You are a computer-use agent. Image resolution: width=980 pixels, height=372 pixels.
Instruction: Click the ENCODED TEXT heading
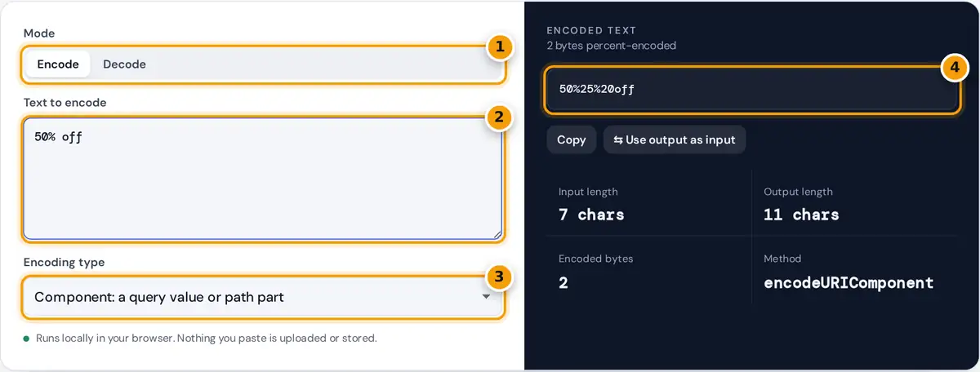(x=591, y=30)
